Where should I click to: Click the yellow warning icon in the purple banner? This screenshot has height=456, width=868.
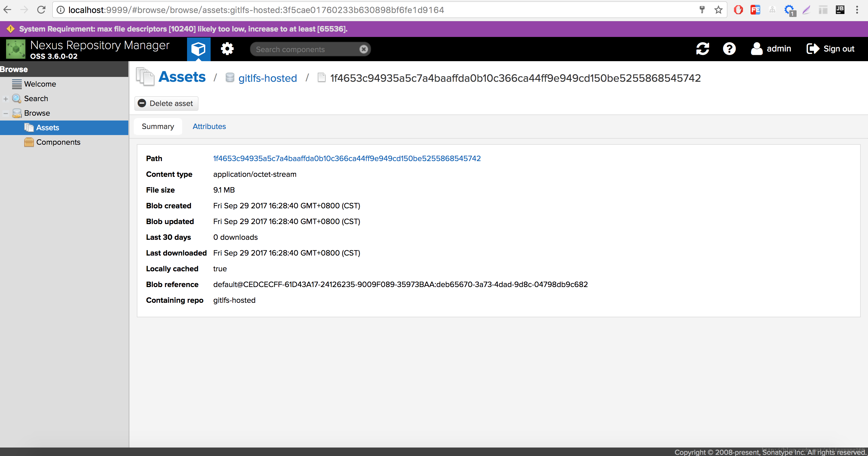[11, 29]
